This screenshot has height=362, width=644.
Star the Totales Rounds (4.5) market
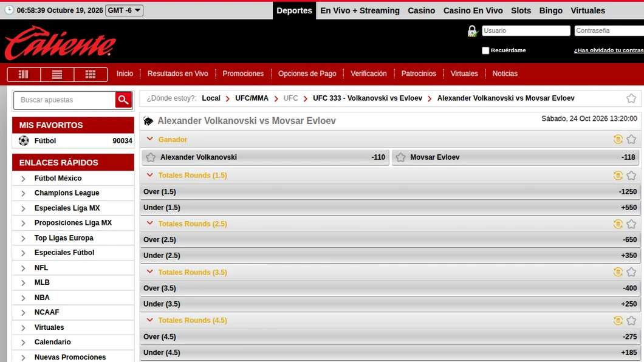(x=631, y=320)
